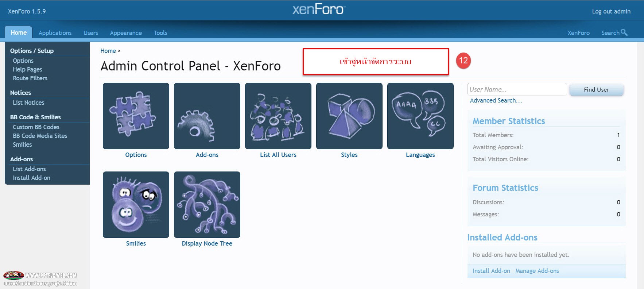Click the Languages text link
This screenshot has width=644, height=289.
coord(420,155)
